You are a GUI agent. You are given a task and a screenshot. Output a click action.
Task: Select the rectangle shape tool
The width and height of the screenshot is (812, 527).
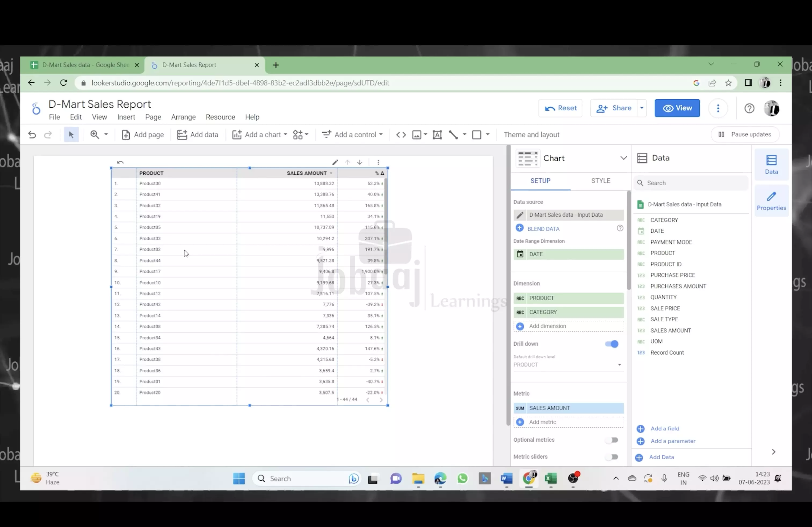(477, 135)
